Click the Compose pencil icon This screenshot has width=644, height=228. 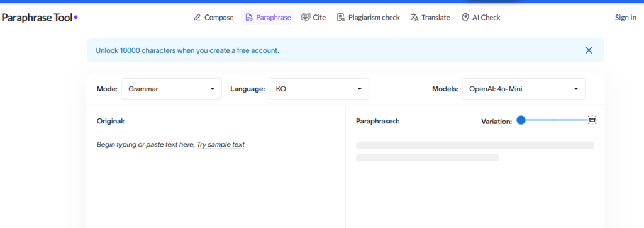[x=197, y=18]
